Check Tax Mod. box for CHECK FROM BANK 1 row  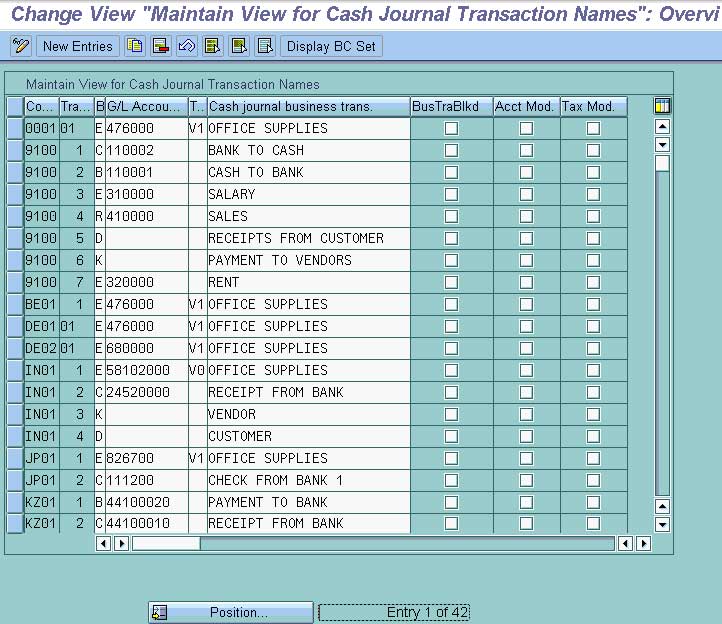pos(593,480)
